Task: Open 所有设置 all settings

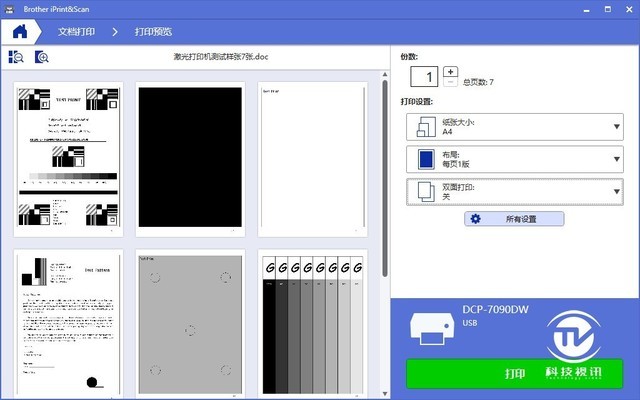Action: pos(514,219)
